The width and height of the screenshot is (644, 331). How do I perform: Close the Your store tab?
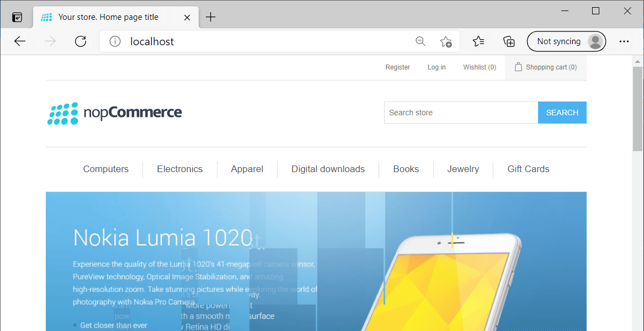(x=187, y=17)
